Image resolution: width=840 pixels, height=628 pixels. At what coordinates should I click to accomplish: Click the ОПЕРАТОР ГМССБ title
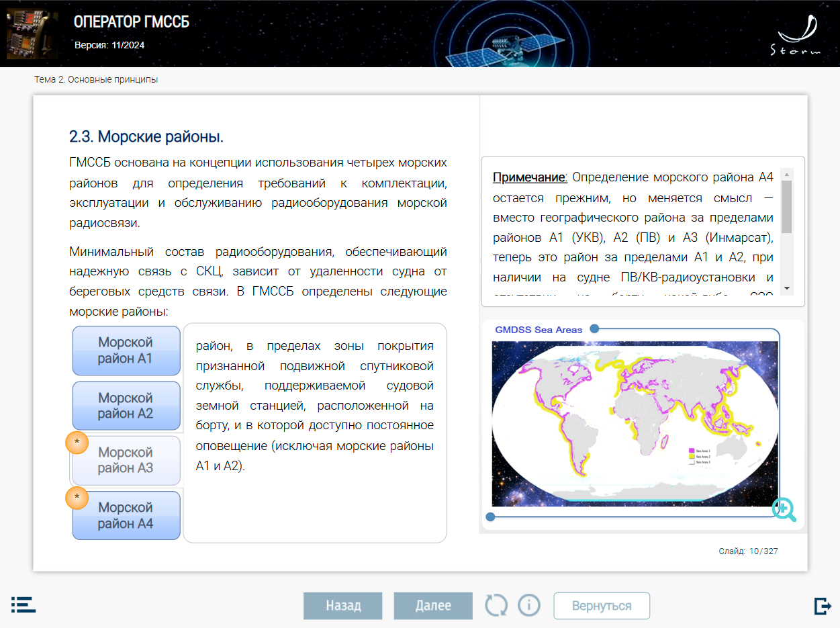(132, 22)
